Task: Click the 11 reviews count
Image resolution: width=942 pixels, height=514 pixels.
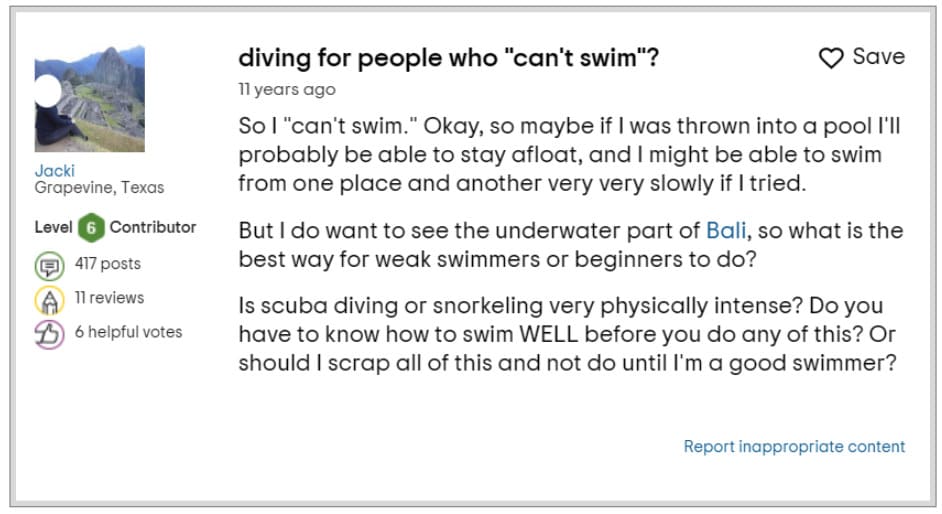Action: [109, 298]
